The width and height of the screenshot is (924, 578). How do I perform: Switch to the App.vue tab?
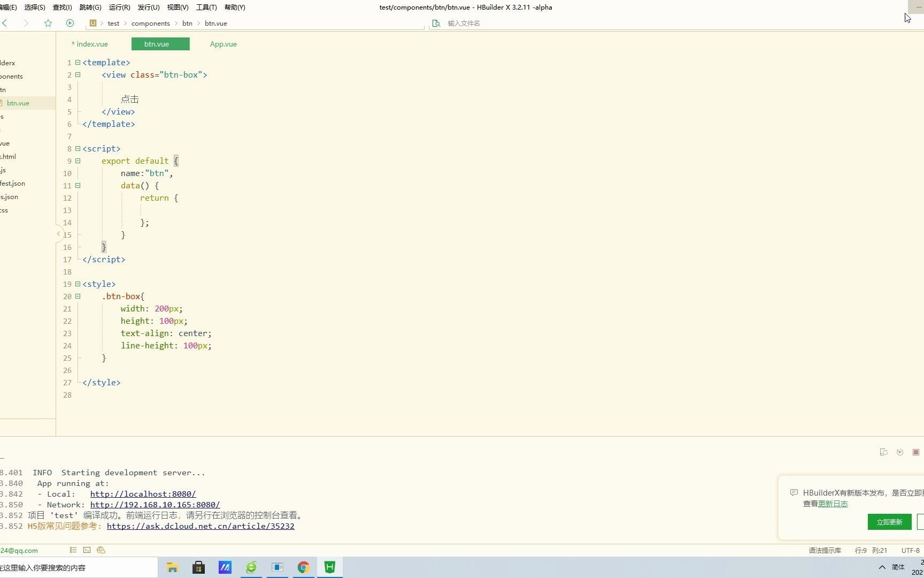224,44
